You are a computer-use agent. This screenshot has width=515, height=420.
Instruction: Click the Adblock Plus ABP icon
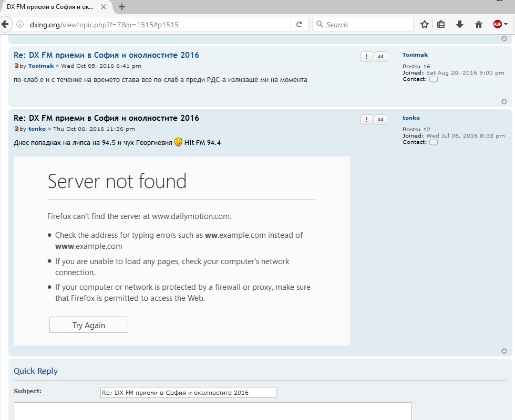coord(498,24)
